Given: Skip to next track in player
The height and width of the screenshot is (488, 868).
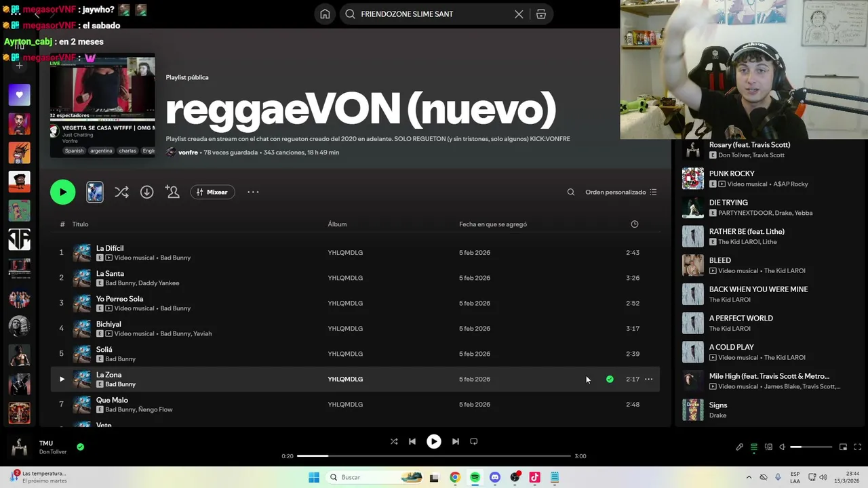Looking at the screenshot, I should [456, 441].
